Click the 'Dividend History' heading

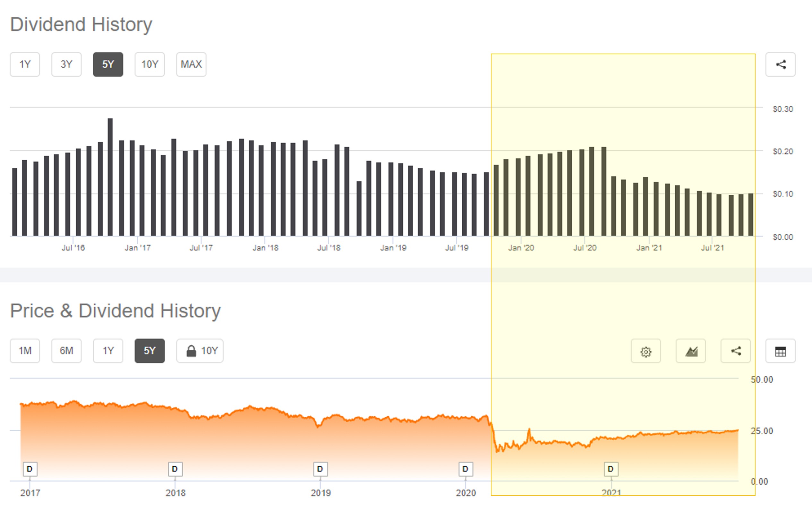(x=81, y=25)
